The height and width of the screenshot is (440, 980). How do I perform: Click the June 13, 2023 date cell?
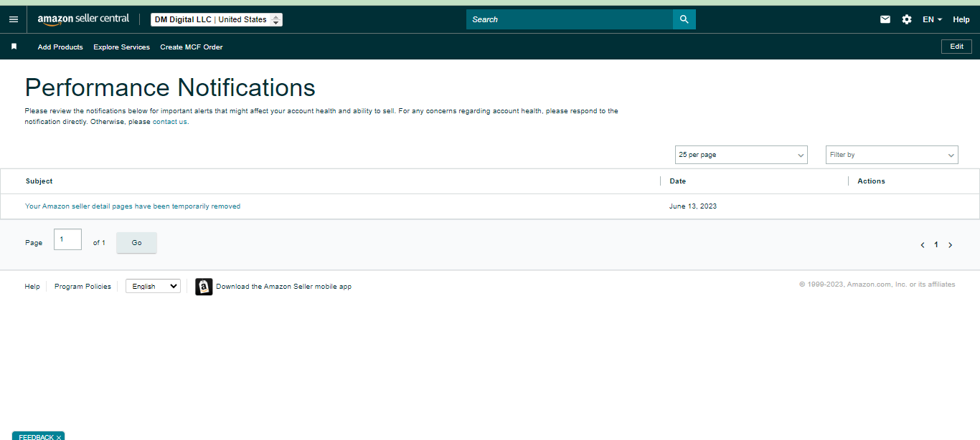click(x=693, y=206)
